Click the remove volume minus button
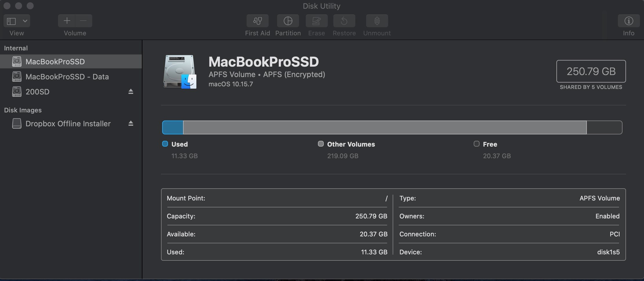This screenshot has width=644, height=281. [x=84, y=21]
